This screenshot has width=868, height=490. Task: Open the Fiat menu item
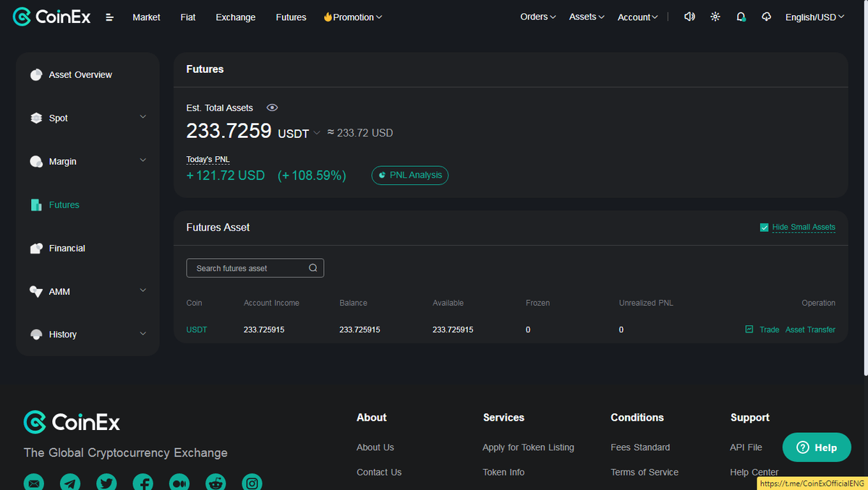click(x=188, y=17)
